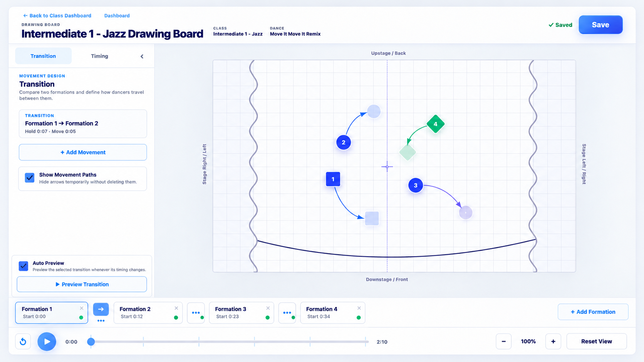Zoom in with the plus button
Screen dimensions: 644x362
pos(553,341)
